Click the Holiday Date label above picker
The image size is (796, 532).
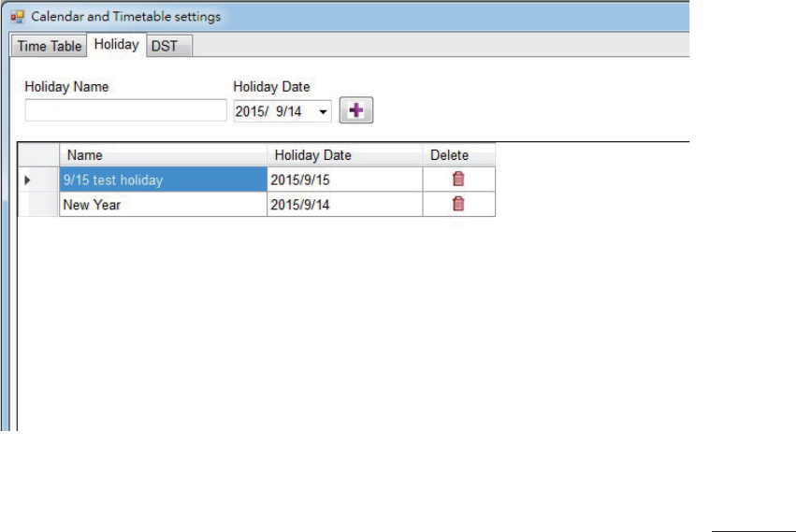(271, 87)
